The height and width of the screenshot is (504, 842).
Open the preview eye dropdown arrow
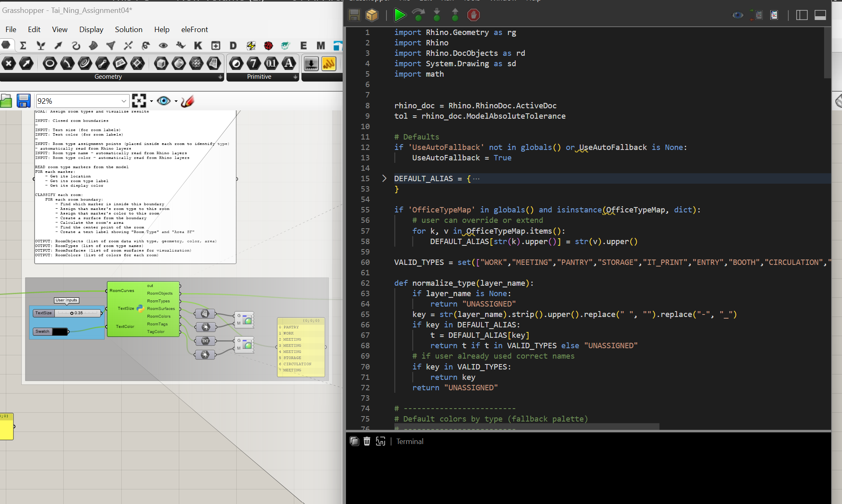[x=176, y=101]
